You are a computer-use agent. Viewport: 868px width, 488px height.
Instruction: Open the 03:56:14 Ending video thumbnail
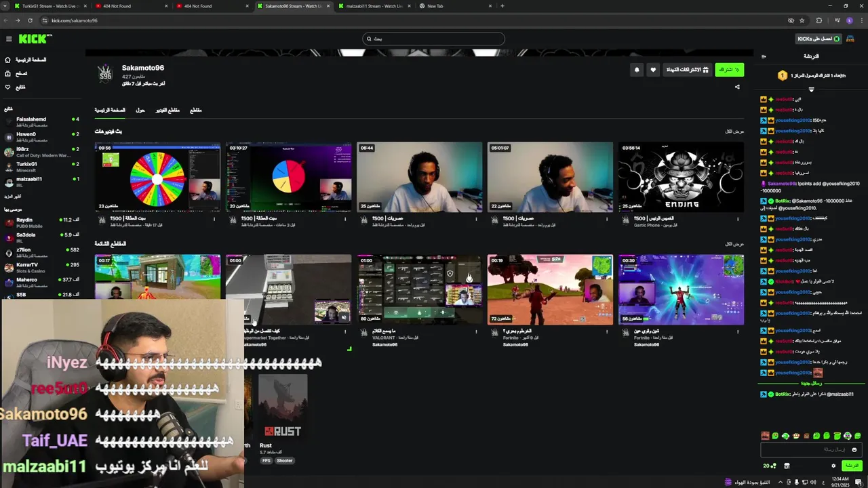point(681,177)
